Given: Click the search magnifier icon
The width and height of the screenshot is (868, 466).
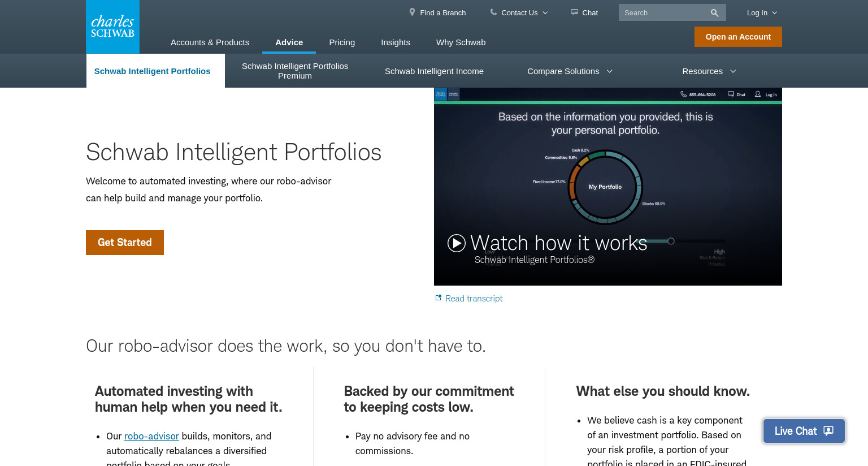Looking at the screenshot, I should click(x=714, y=12).
